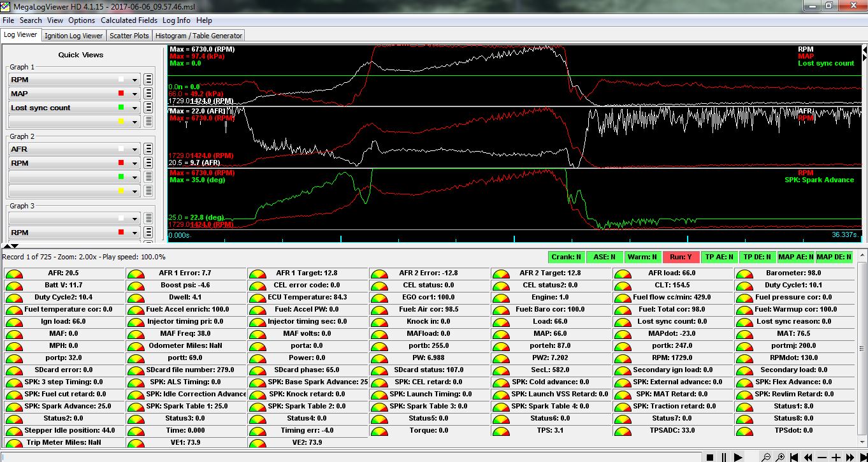Open the Graph 3 RPM field dropdown
Screen dimensions: 868x462
pos(134,233)
